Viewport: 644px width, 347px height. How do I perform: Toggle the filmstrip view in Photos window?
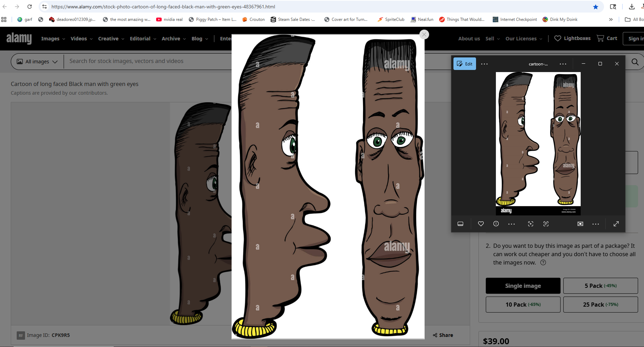460,224
